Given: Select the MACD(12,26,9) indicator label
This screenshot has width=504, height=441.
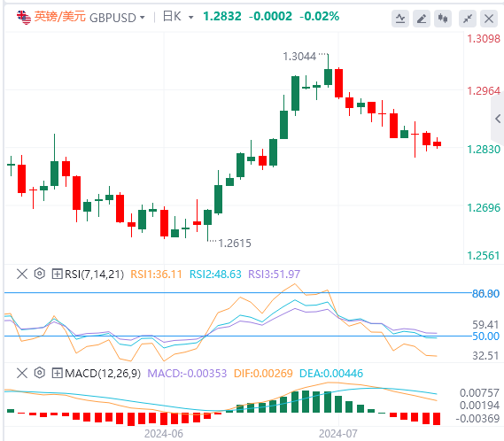Looking at the screenshot, I should click(103, 373).
